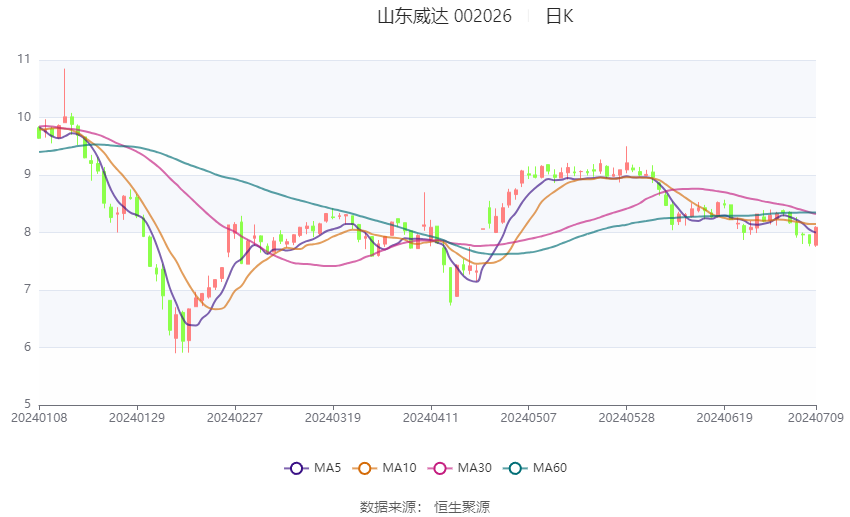Click the x-axis date label 20240709

[x=815, y=418]
